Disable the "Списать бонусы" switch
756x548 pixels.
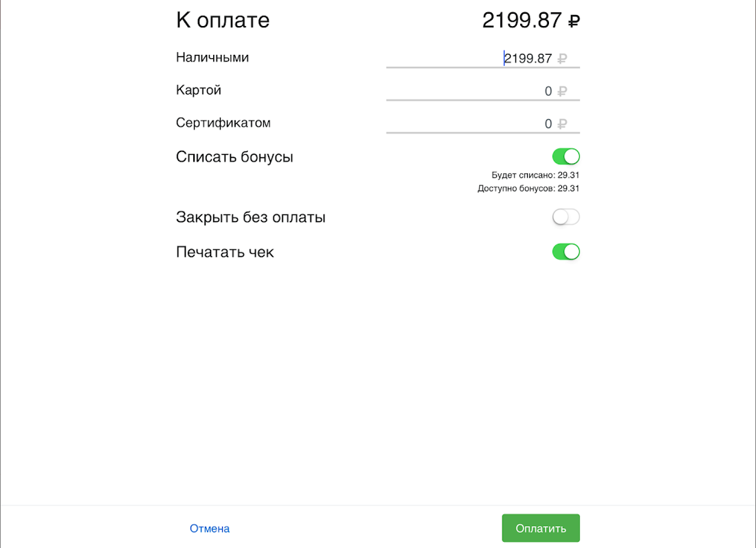coord(566,157)
